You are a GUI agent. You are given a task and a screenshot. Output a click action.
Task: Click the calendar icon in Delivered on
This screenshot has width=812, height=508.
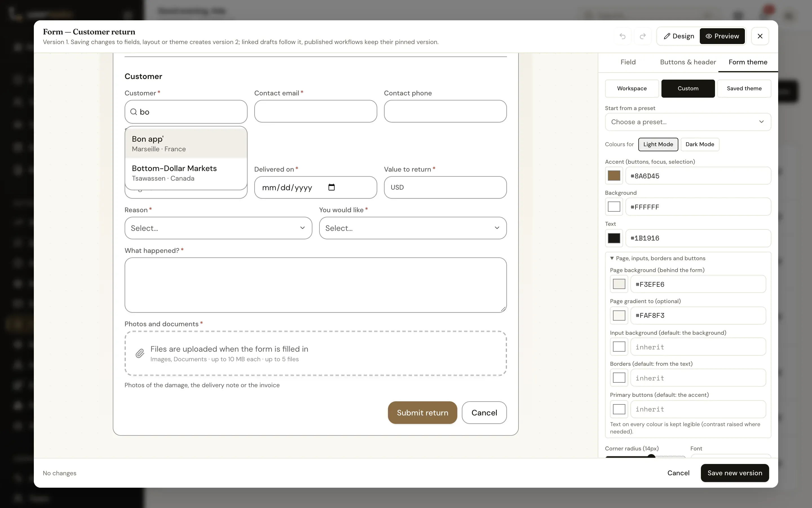pos(332,187)
